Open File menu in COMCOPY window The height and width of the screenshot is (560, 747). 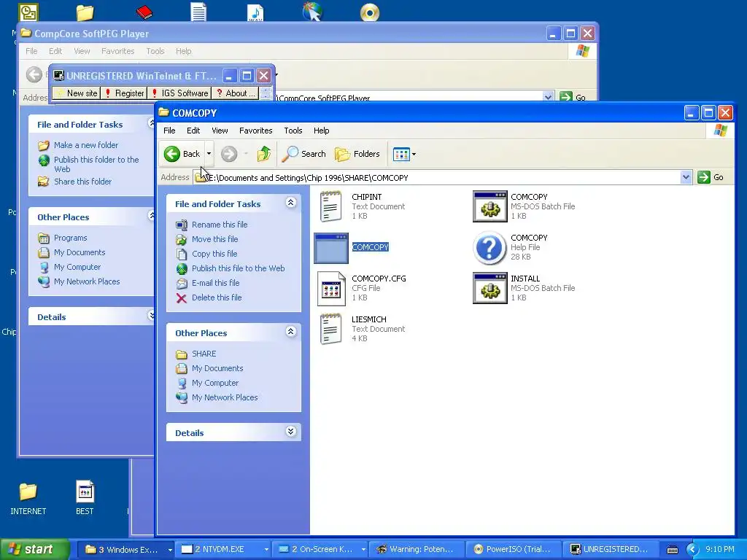(169, 131)
